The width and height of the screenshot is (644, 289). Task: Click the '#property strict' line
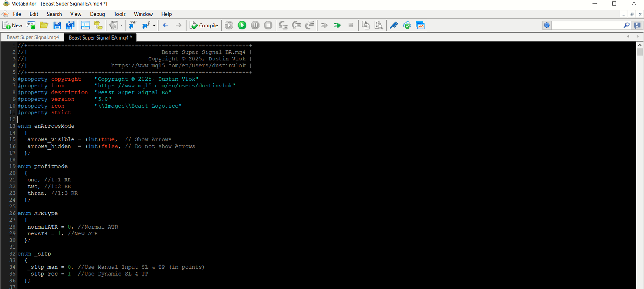pyautogui.click(x=44, y=113)
